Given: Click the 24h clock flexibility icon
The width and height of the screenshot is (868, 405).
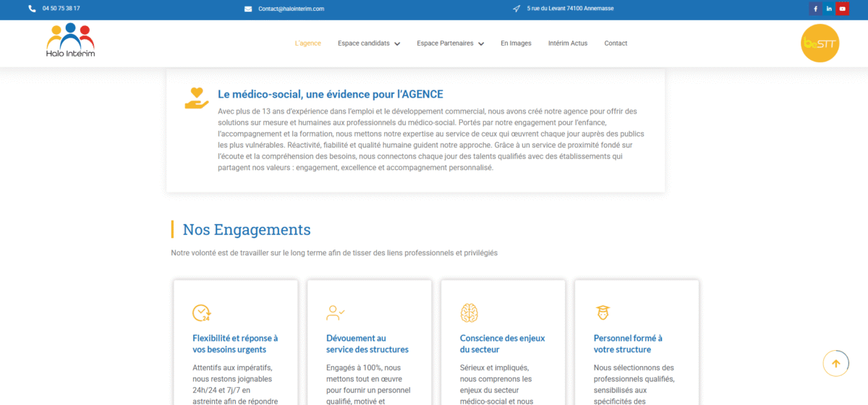Looking at the screenshot, I should click(x=201, y=312).
